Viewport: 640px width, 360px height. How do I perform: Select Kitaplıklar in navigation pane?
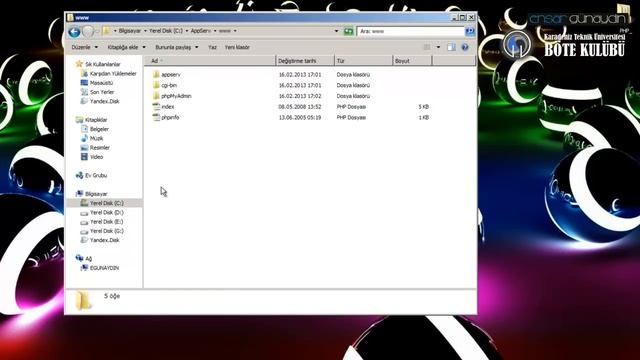pos(96,120)
